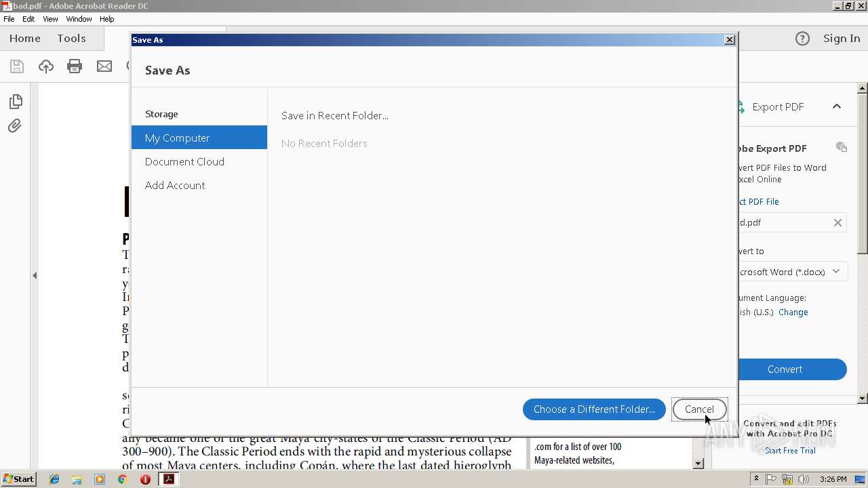
Task: Open the View menu
Action: 50,19
